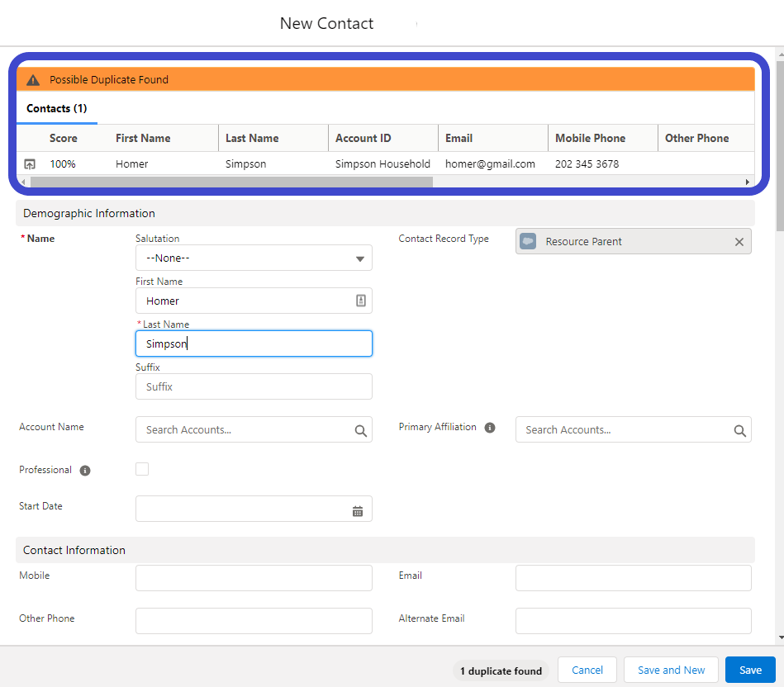Click the Resource Parent record type icon
784x687 pixels.
(x=528, y=241)
